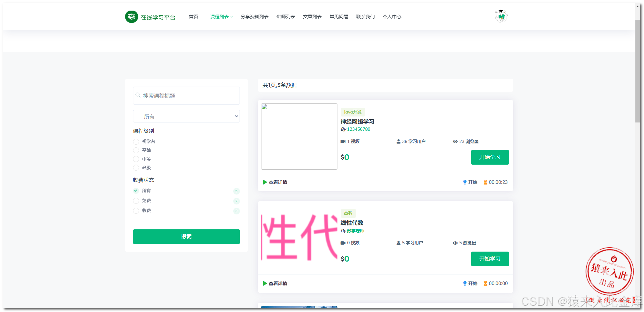Image resolution: width=644 pixels, height=312 pixels.
Task: Open the --所有-- category dropdown
Action: (186, 116)
